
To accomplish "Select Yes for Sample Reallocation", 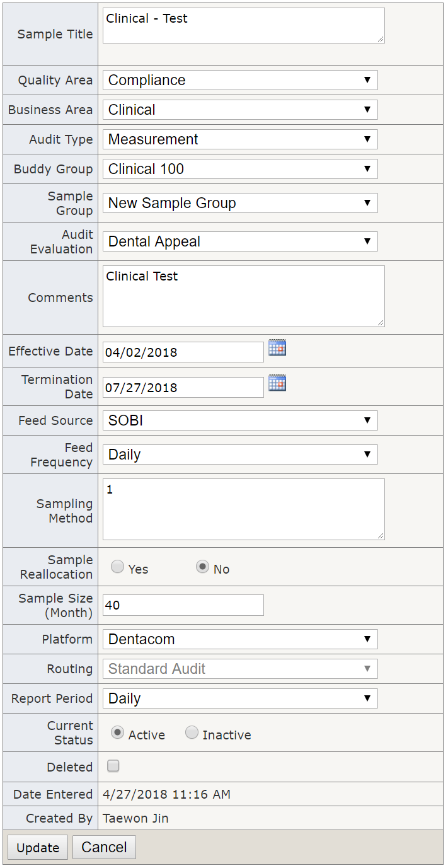I will pyautogui.click(x=117, y=567).
